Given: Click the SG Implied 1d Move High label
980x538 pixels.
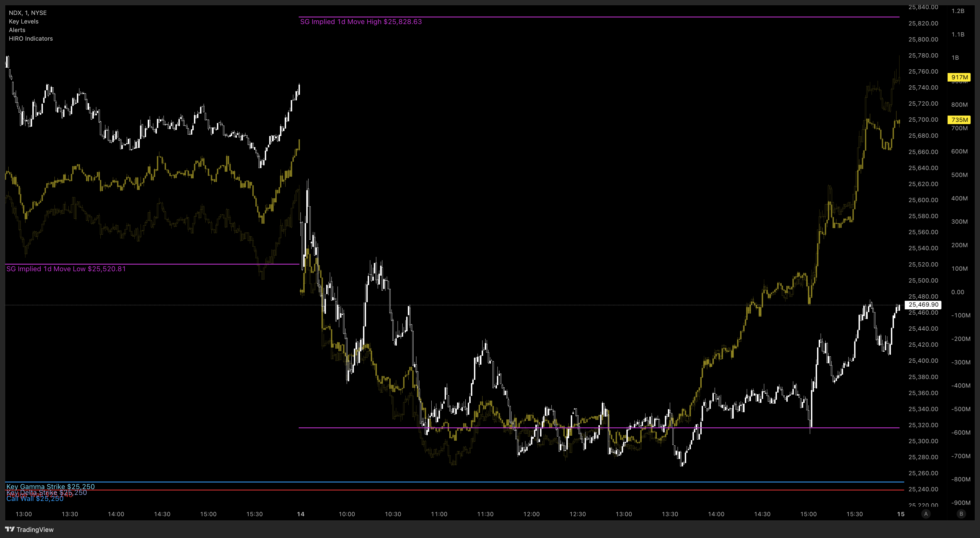Looking at the screenshot, I should 361,22.
